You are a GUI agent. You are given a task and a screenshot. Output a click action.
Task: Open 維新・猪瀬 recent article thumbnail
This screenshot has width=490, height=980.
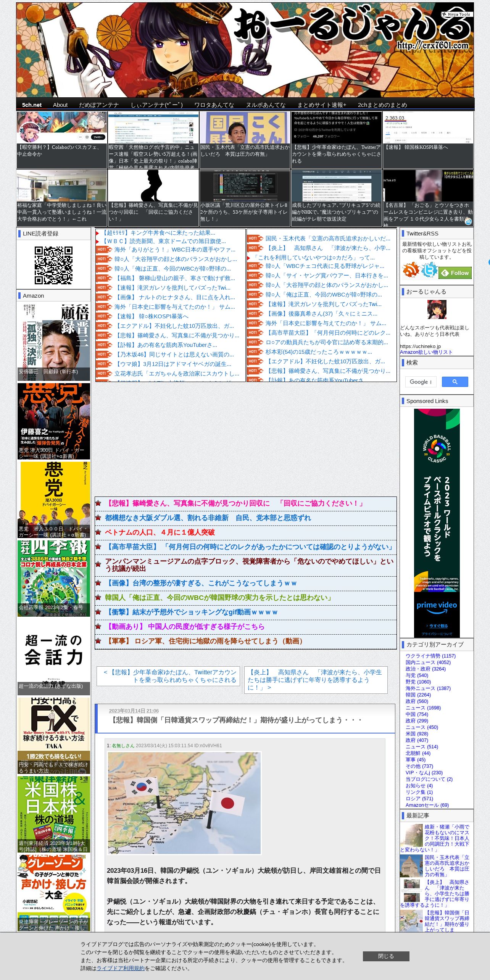click(x=411, y=835)
